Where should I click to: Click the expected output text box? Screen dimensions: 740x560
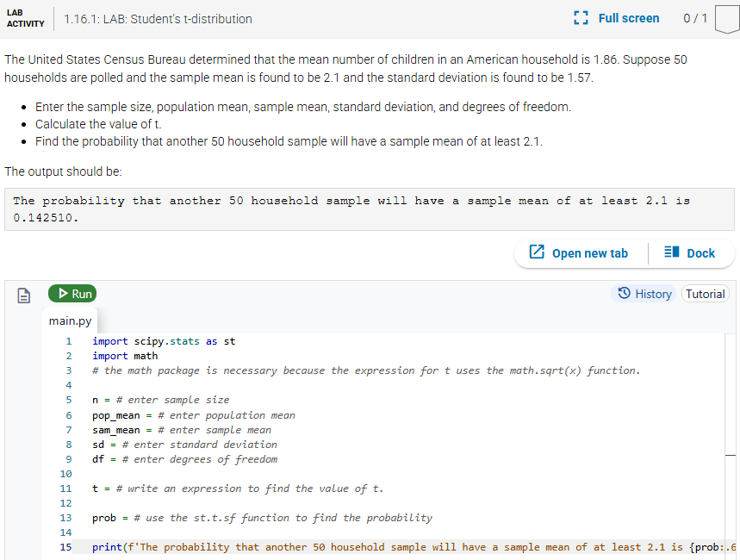point(370,209)
